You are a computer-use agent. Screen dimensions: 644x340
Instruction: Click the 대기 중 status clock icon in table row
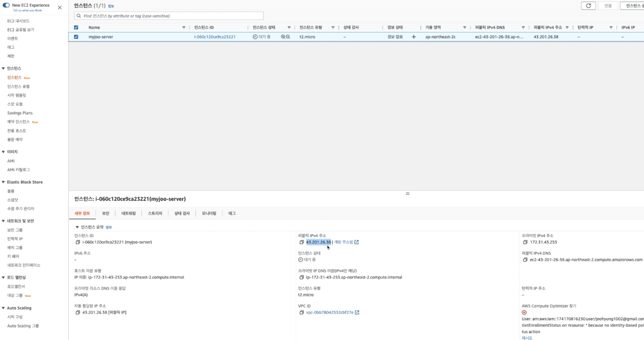coord(255,37)
